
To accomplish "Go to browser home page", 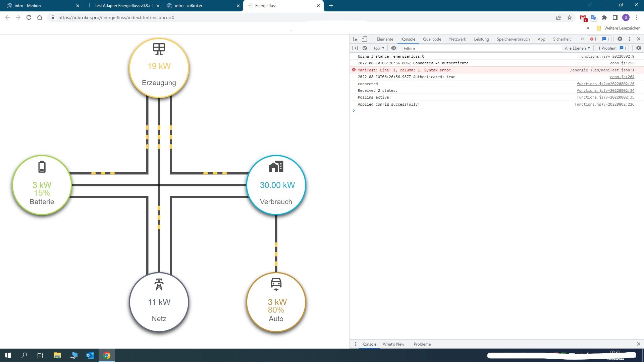I will tap(40, 17).
